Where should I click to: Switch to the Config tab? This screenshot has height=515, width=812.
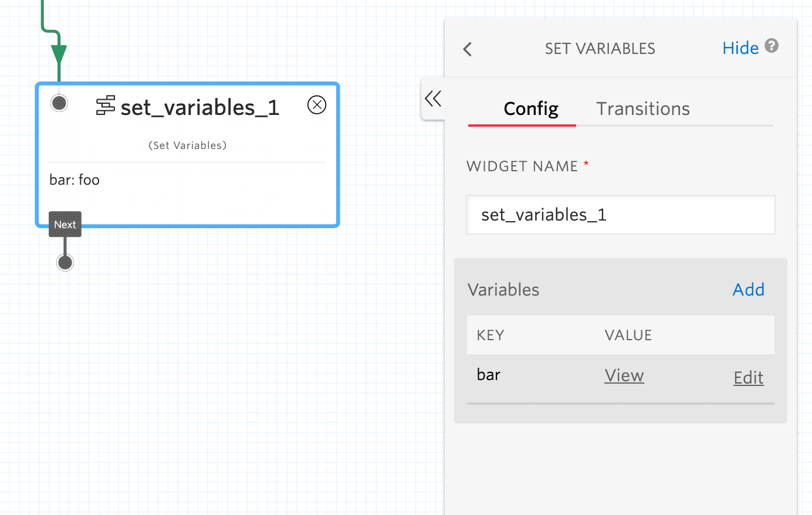point(530,109)
